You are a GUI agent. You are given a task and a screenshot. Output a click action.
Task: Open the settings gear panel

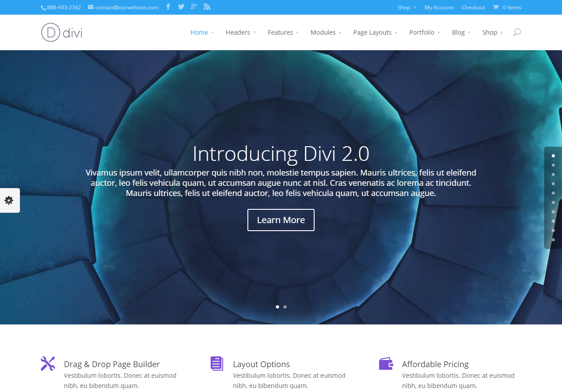(9, 200)
